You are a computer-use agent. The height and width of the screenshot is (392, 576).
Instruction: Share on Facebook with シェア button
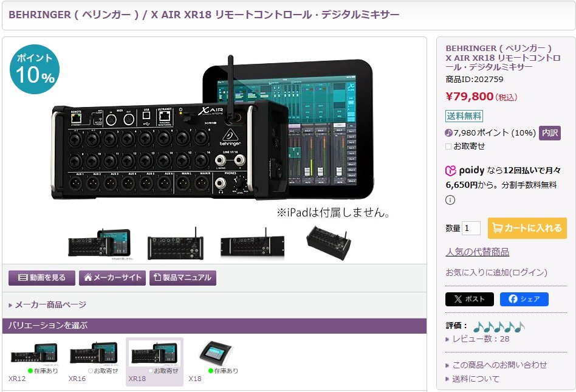point(524,299)
